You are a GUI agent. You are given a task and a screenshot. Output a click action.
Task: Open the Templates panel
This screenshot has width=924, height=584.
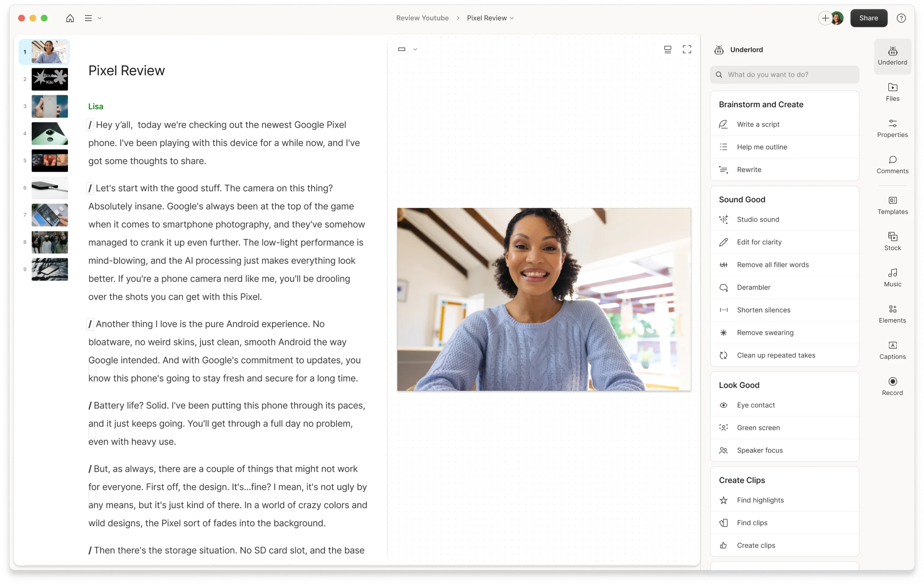click(x=892, y=205)
